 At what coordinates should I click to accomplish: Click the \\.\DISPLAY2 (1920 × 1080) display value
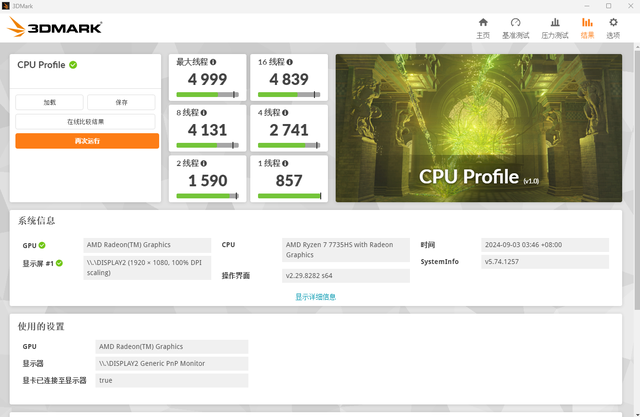tap(147, 268)
